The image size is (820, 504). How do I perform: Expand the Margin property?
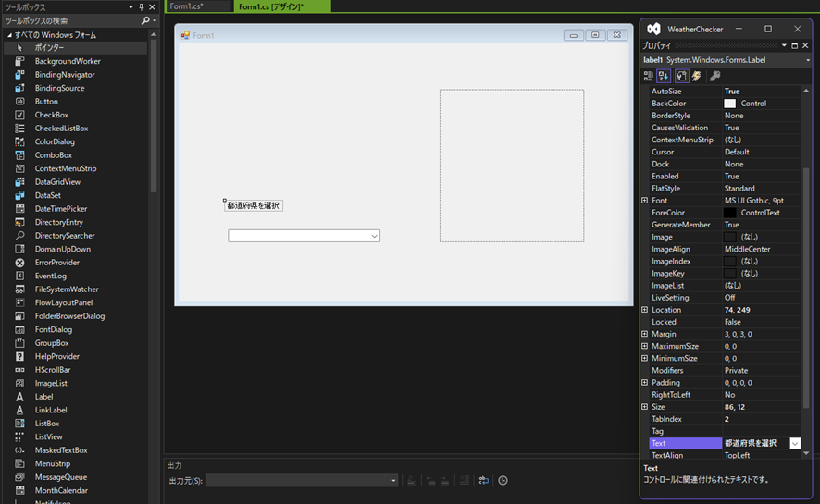tap(644, 334)
